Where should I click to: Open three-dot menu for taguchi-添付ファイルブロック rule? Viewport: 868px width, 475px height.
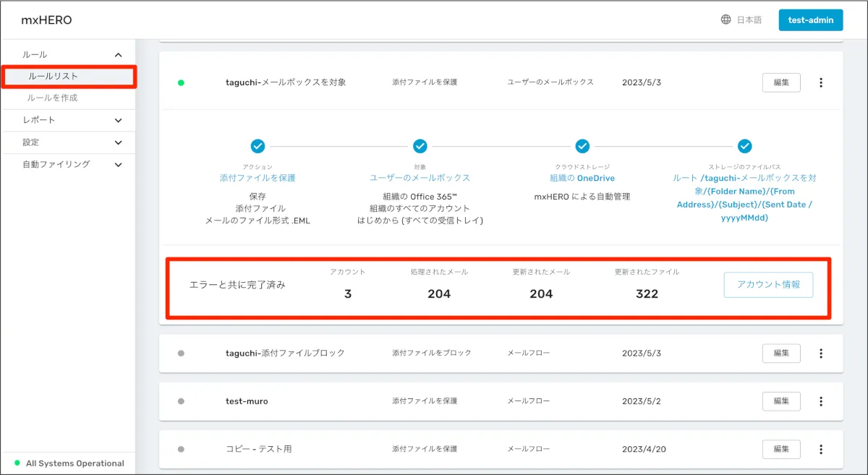click(x=821, y=354)
